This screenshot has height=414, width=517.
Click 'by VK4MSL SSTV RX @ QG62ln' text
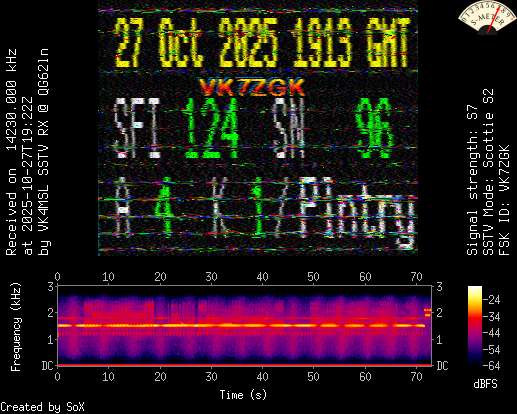point(44,152)
